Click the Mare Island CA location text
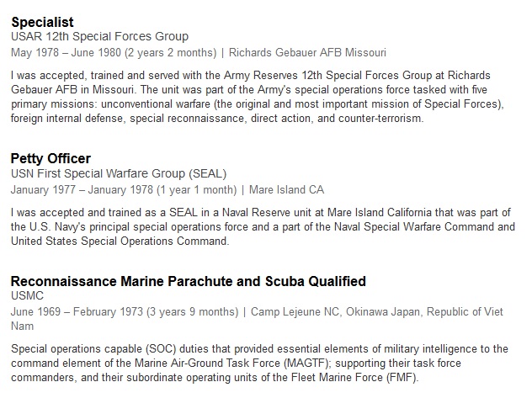The width and height of the screenshot is (532, 398). (287, 189)
